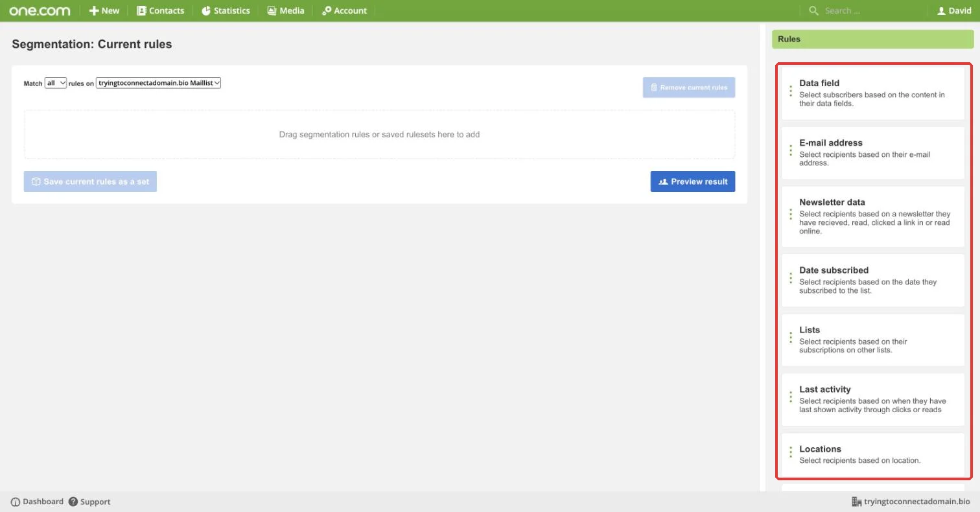Open the David user profile
The image size is (980, 512).
point(954,10)
